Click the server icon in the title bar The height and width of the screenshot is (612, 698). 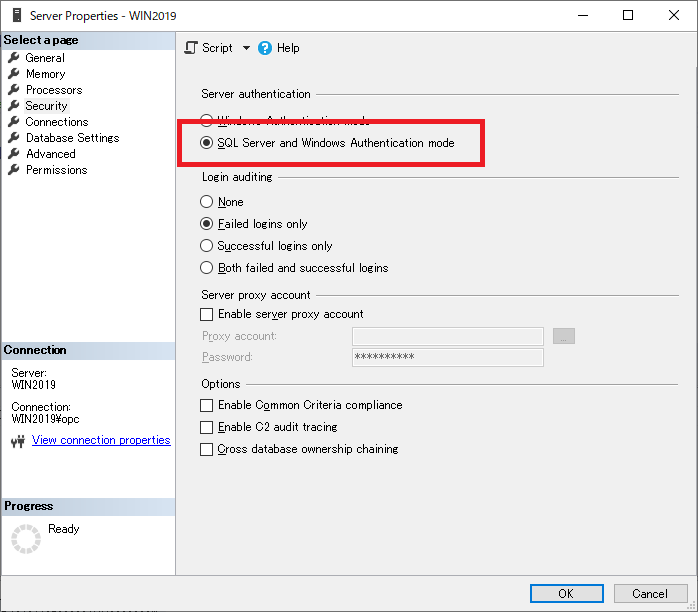coord(17,15)
